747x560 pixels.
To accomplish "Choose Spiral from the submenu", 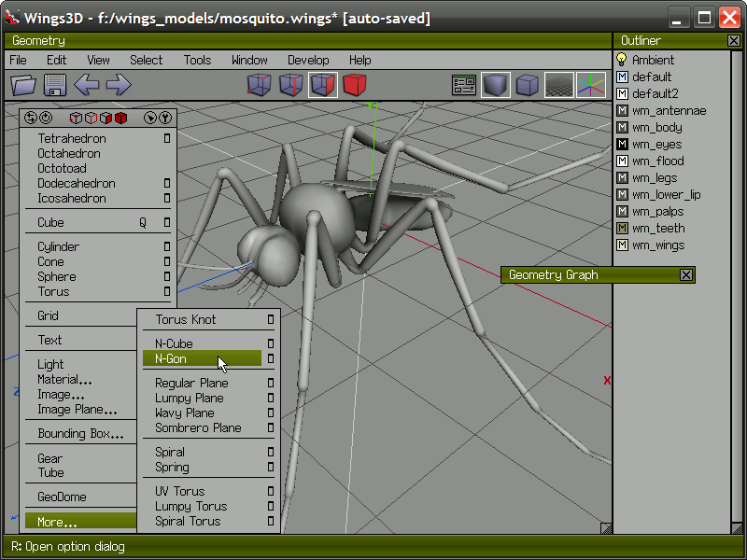I will pyautogui.click(x=170, y=452).
